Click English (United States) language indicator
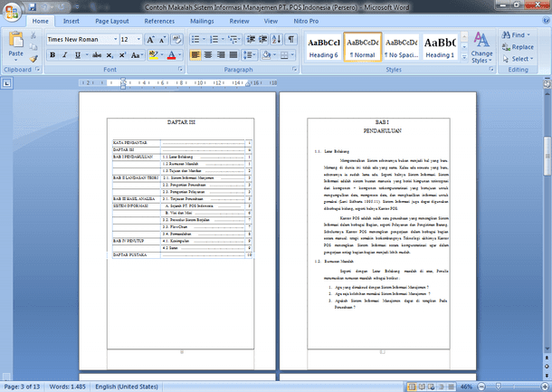Screen dimensions: 552x392 pyautogui.click(x=127, y=387)
